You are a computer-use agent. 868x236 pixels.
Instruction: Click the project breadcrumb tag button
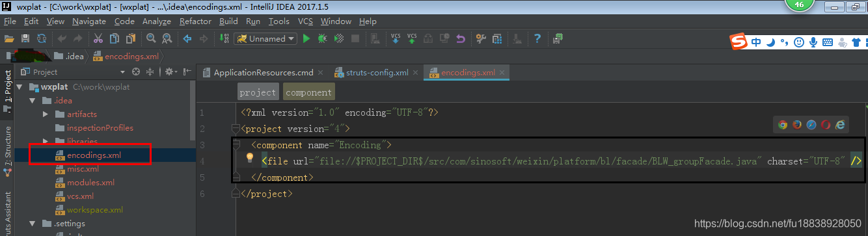(x=258, y=92)
